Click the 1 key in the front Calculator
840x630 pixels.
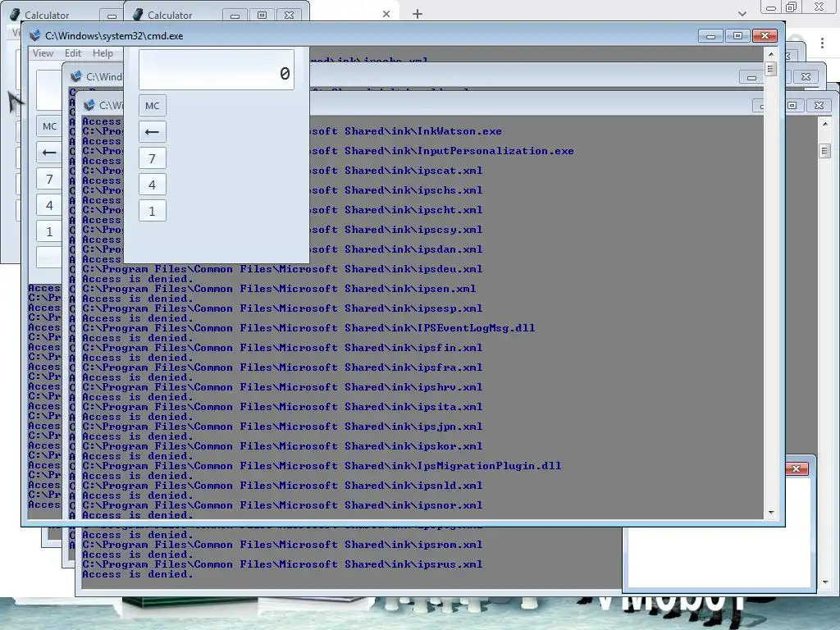(152, 211)
